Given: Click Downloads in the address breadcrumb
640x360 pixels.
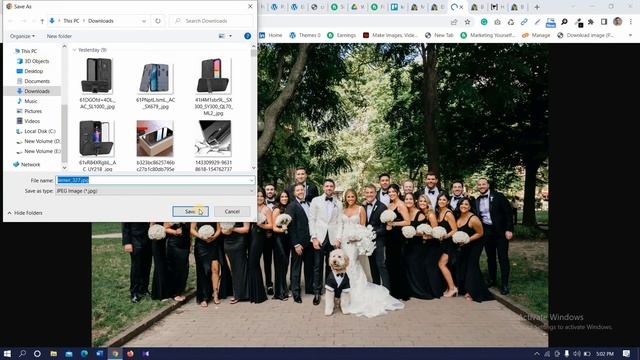Looking at the screenshot, I should tap(101, 21).
